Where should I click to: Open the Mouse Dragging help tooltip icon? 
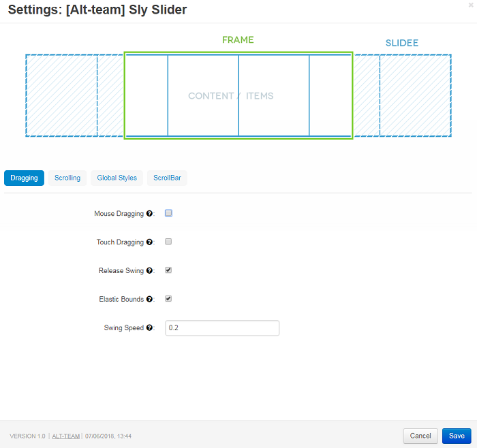[x=149, y=213]
